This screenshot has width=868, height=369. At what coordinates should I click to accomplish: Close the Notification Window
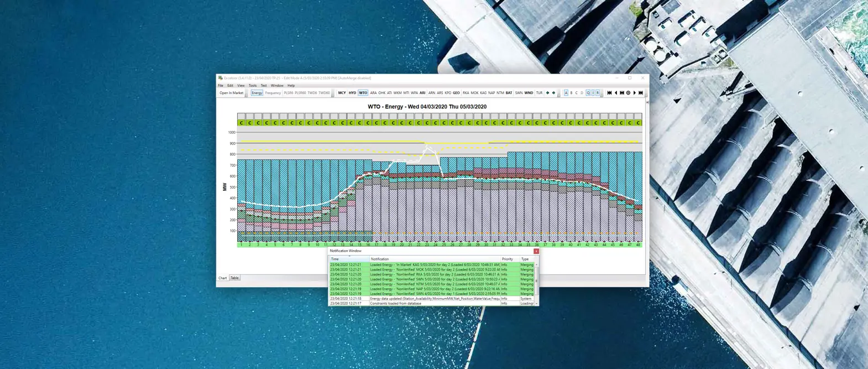536,251
